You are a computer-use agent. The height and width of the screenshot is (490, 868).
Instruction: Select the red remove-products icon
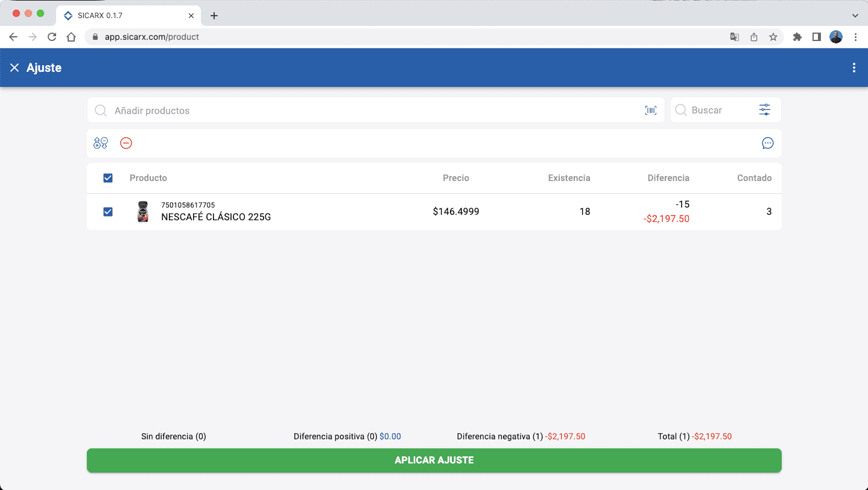tap(126, 143)
